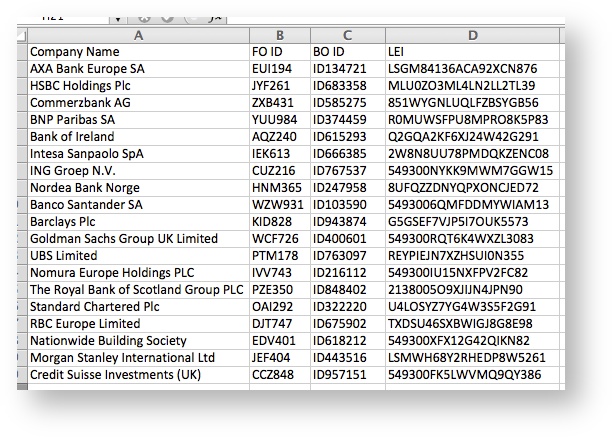This screenshot has height=438, width=613.
Task: Click BO ID cell 'ID666385'
Action: 348,154
